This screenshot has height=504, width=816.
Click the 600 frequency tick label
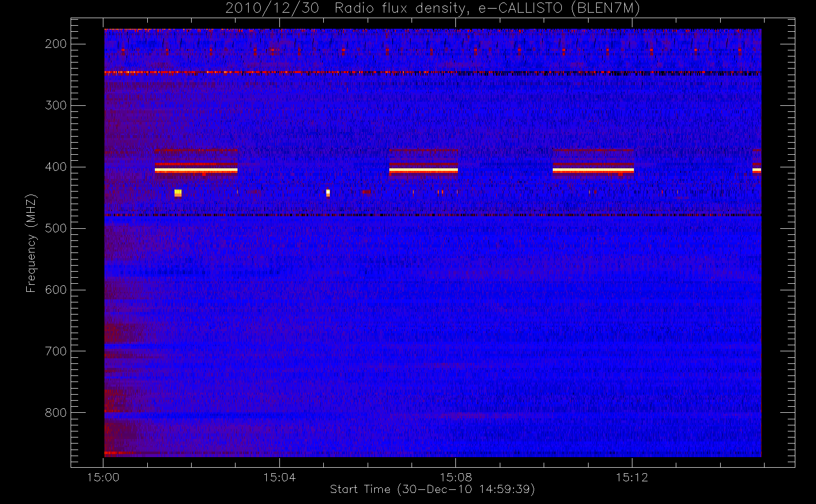click(56, 290)
